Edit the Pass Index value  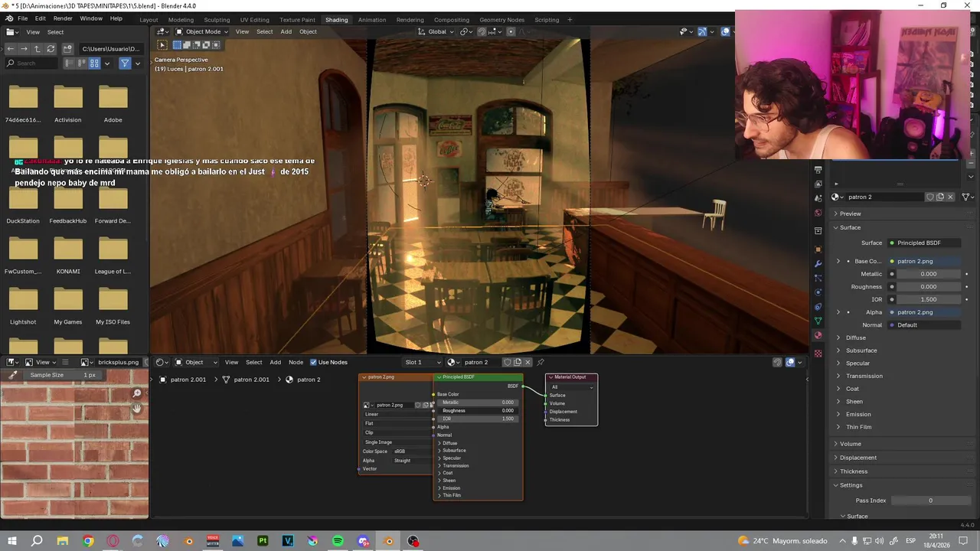click(930, 500)
